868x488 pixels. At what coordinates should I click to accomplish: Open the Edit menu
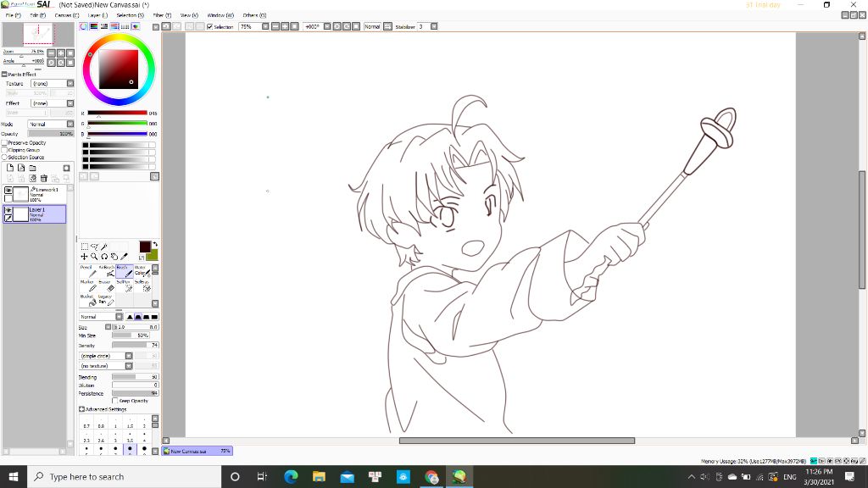37,15
